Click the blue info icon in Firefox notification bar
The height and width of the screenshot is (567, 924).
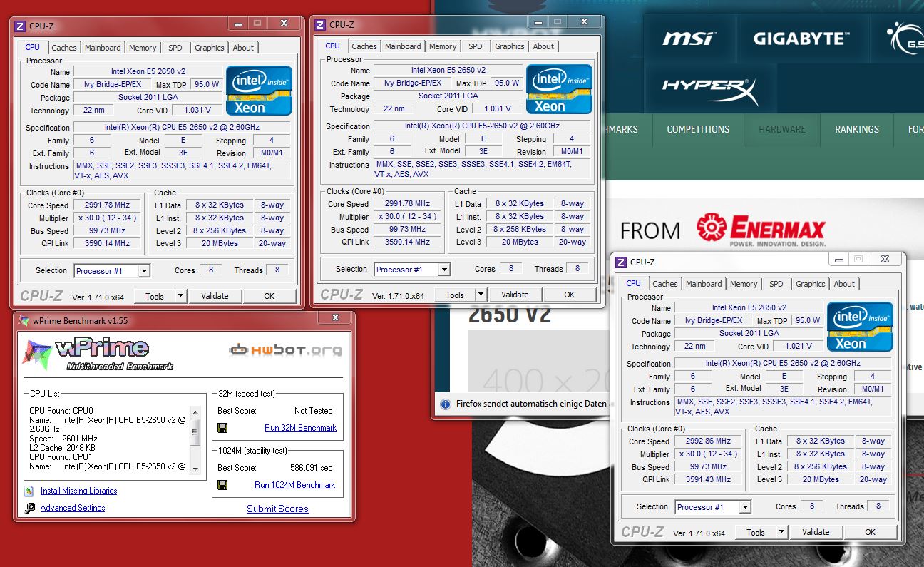coord(446,404)
